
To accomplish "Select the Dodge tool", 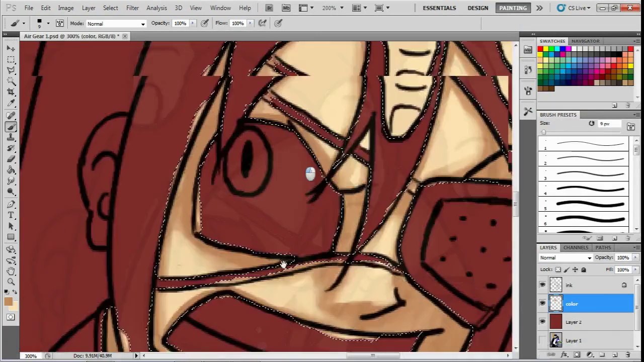I will click(11, 192).
